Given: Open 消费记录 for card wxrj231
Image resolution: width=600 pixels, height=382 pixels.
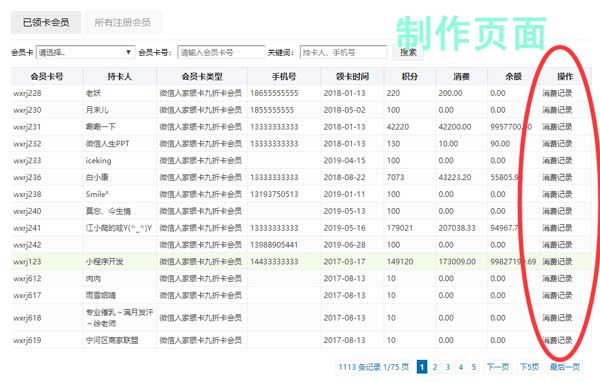Looking at the screenshot, I should (x=557, y=127).
